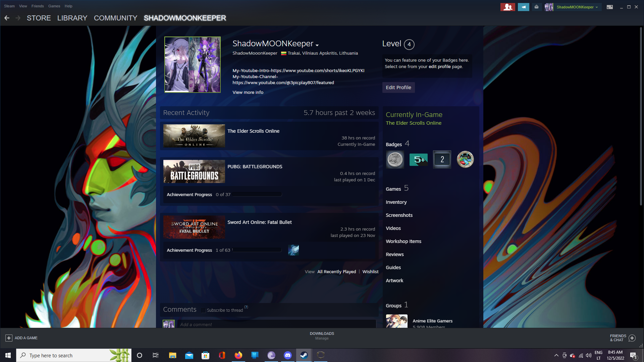The height and width of the screenshot is (362, 644).
Task: Open All Recently Played link
Action: point(337,272)
